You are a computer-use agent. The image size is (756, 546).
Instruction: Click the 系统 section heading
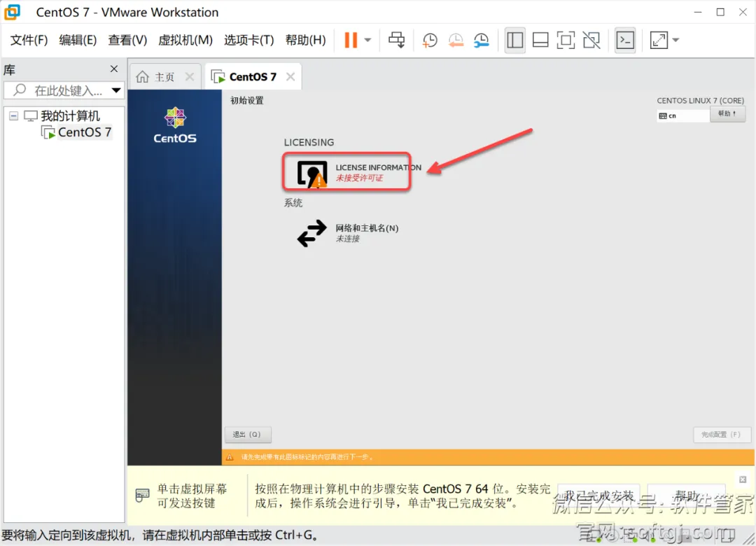293,203
